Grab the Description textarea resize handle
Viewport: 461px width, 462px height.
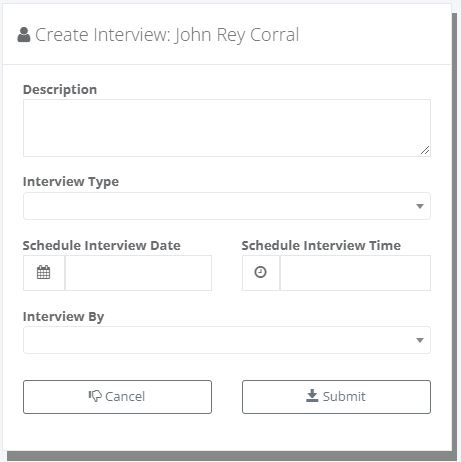[425, 150]
